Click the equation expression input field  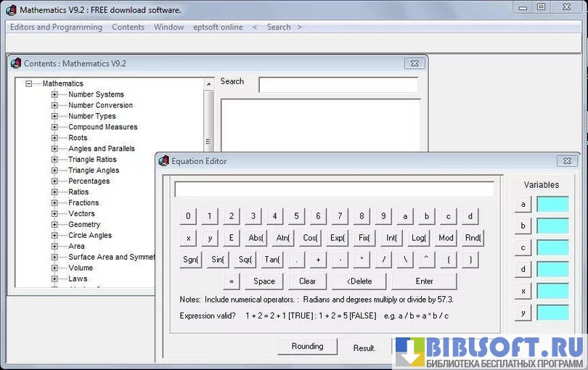pos(334,189)
